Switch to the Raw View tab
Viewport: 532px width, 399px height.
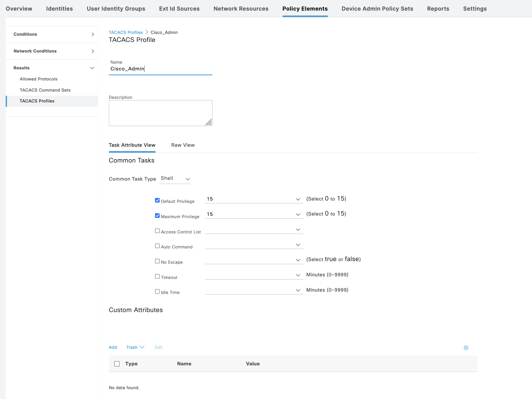click(x=183, y=145)
